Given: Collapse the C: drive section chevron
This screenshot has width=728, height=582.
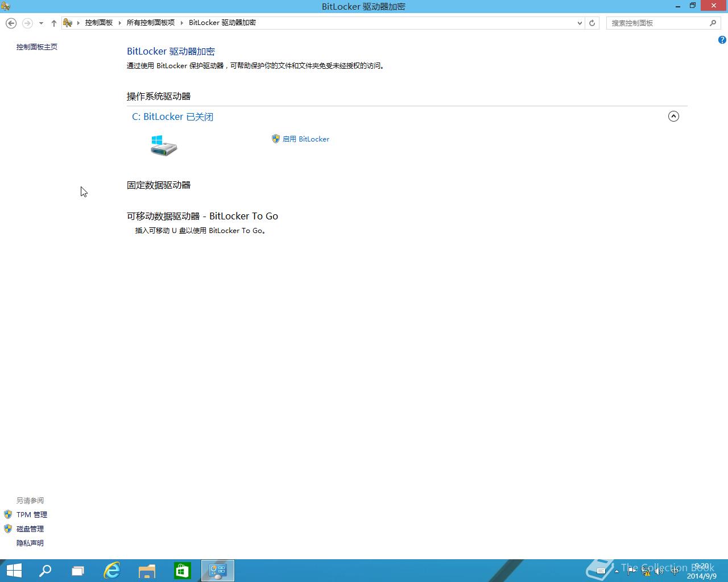Looking at the screenshot, I should coord(673,117).
